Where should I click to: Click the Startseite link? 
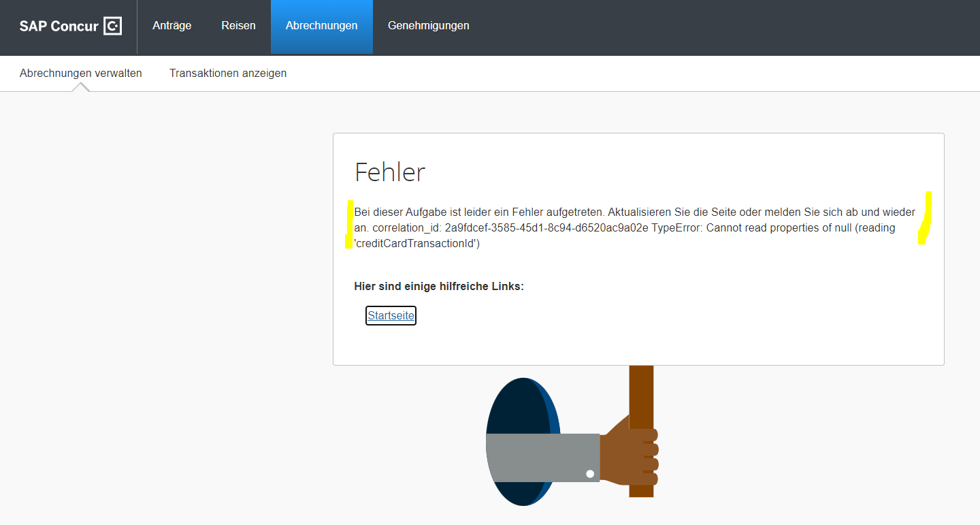[x=391, y=315]
